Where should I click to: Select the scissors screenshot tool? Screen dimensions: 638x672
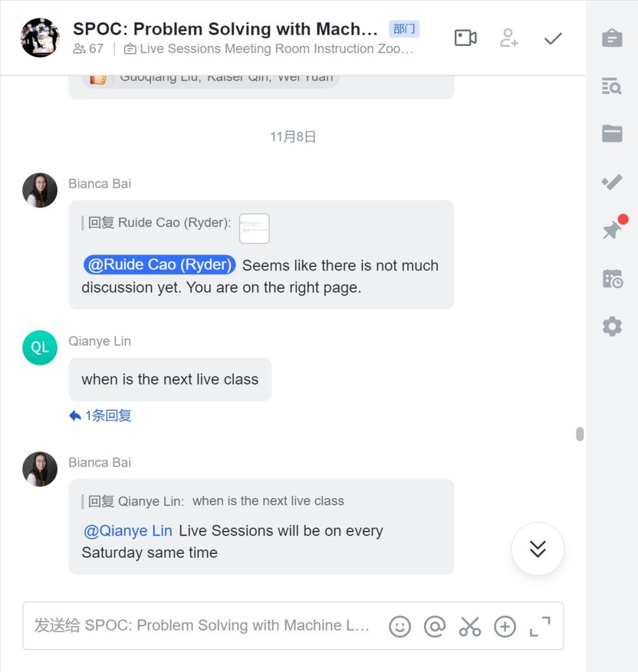pyautogui.click(x=470, y=627)
